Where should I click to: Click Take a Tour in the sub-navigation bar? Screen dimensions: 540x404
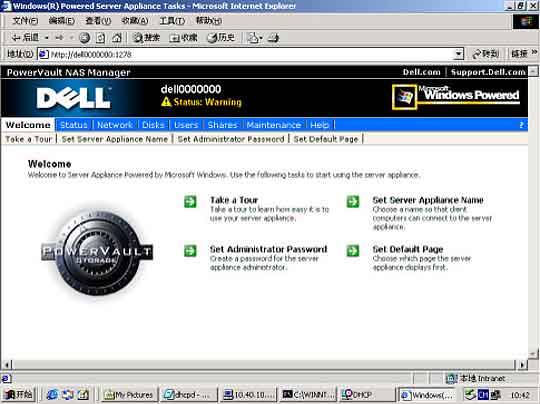pos(28,139)
